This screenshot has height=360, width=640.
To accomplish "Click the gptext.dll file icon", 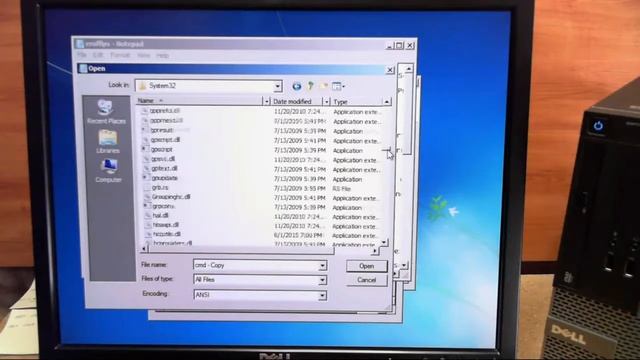I will click(x=146, y=168).
